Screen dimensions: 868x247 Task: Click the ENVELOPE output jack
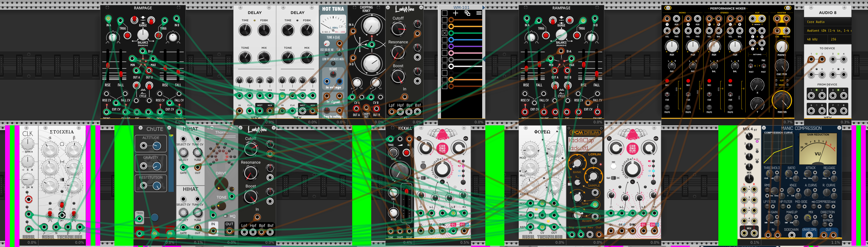pos(809,235)
